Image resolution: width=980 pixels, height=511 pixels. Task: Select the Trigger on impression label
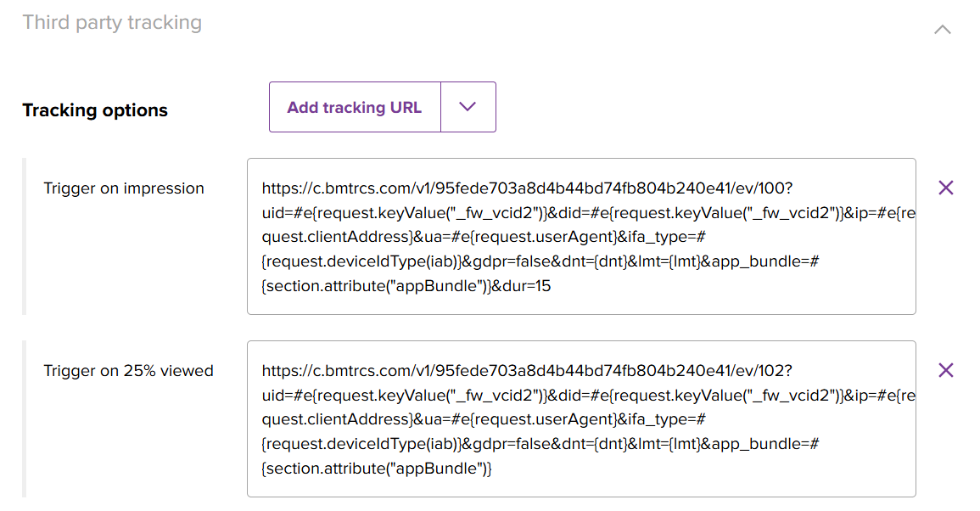(124, 188)
